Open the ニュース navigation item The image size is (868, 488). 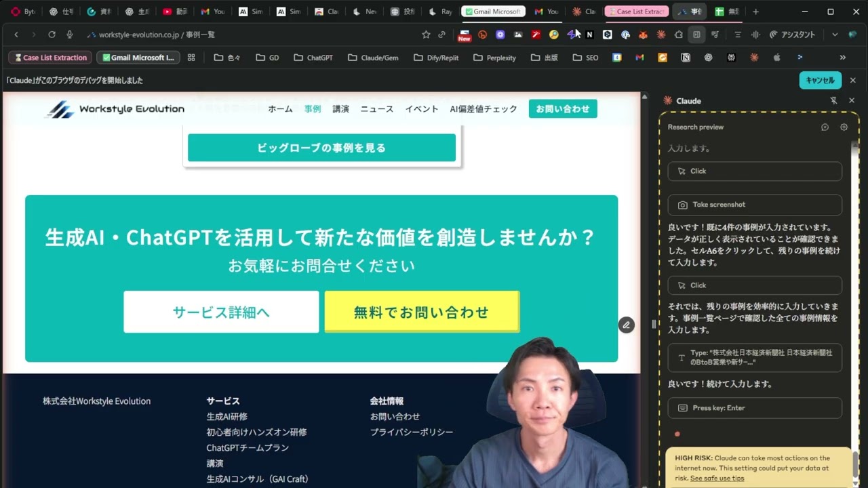(376, 109)
